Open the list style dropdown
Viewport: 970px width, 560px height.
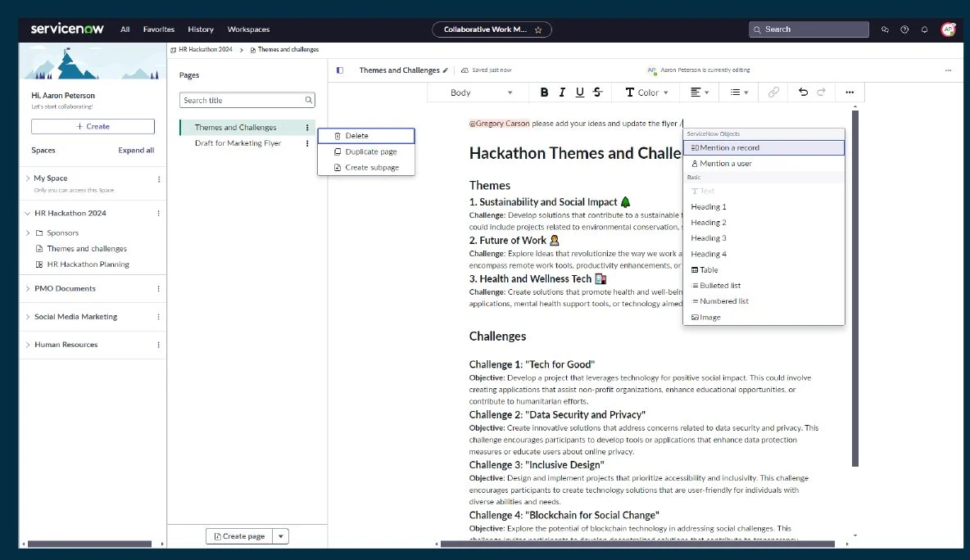(x=739, y=93)
